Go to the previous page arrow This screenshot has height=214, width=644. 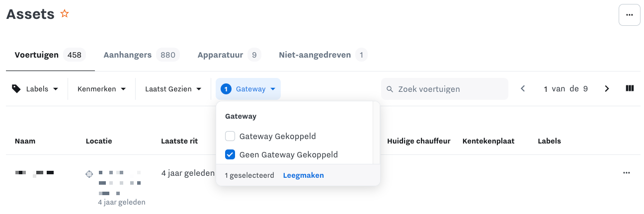coord(523,89)
